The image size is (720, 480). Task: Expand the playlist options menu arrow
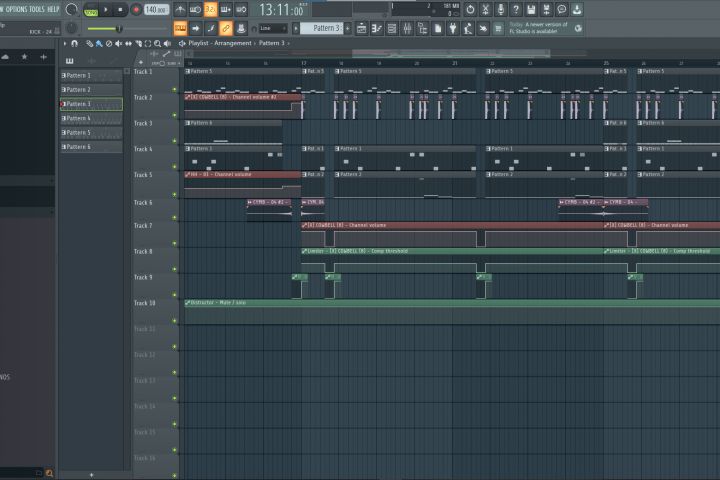tap(65, 43)
